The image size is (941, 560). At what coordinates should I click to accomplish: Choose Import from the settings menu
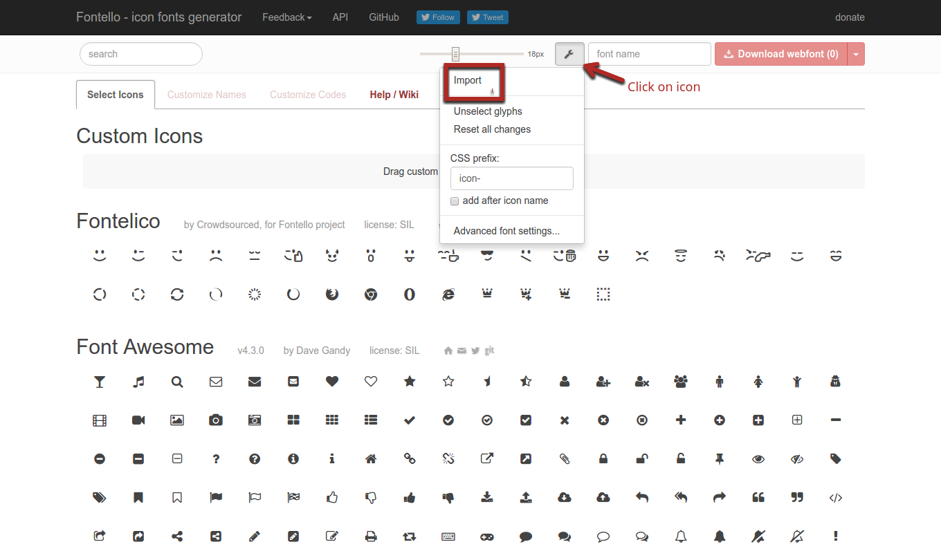(x=468, y=80)
